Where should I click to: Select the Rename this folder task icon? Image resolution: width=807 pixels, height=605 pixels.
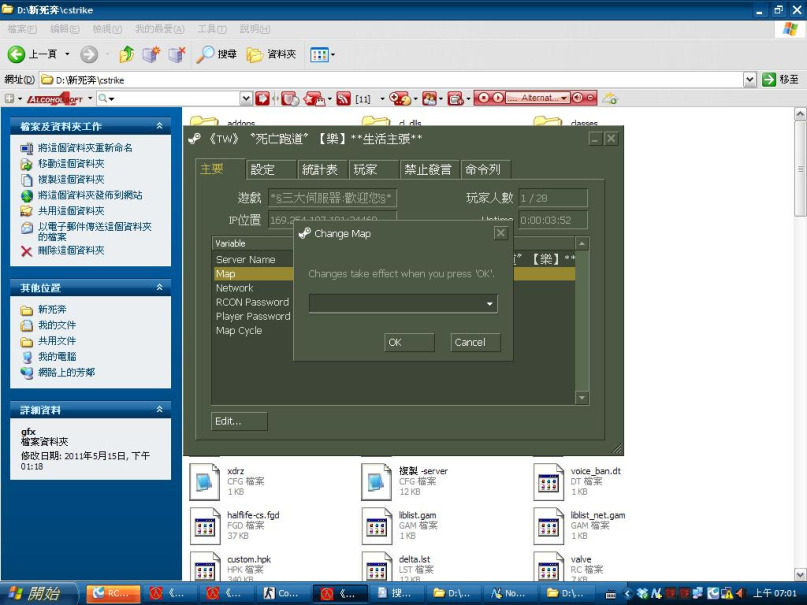pyautogui.click(x=26, y=148)
